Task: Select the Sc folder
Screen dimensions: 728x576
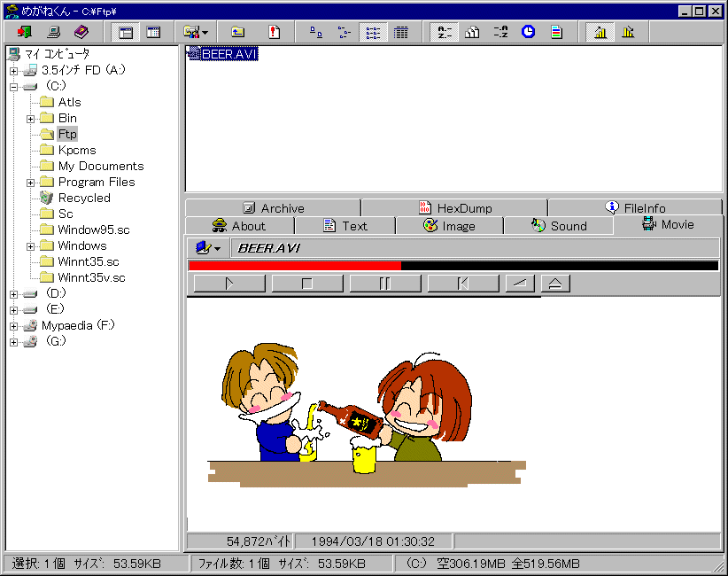Action: coord(57,214)
